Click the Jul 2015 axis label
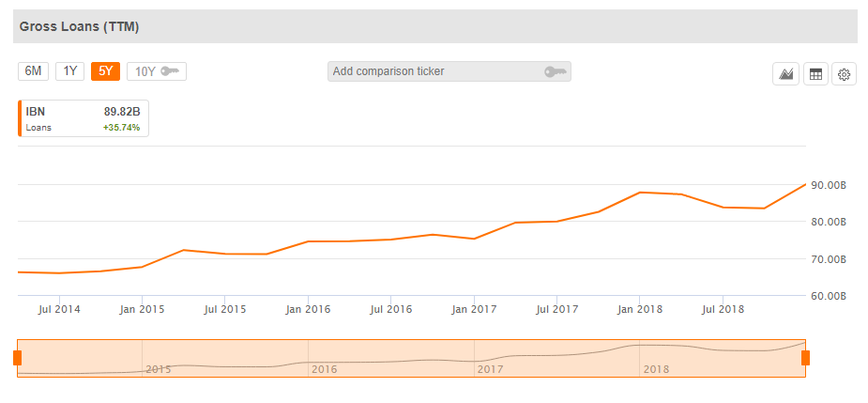This screenshot has height=403, width=868. click(x=224, y=309)
